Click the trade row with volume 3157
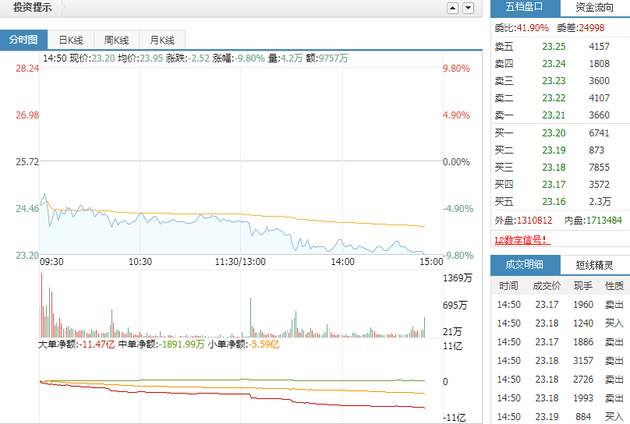Screen dimensions: 630x424 click(560, 361)
